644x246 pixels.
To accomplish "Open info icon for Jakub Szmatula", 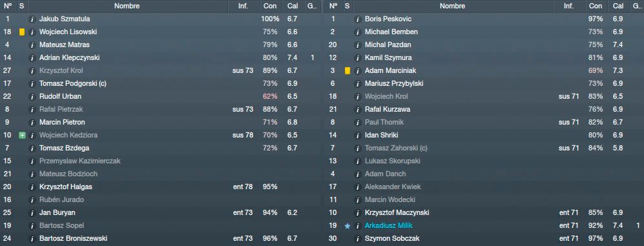I will [x=32, y=19].
